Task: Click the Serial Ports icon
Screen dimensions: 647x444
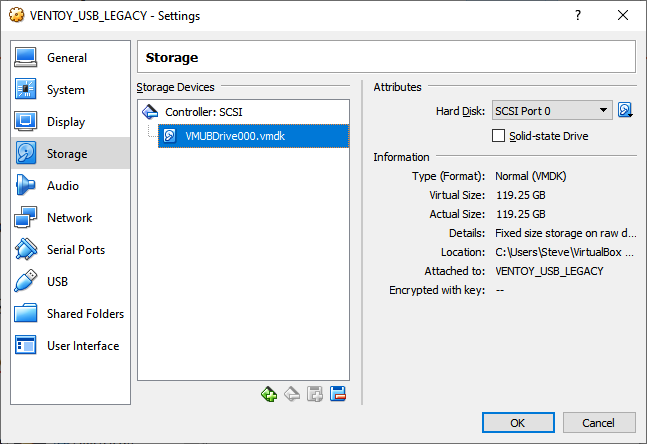Action: click(26, 250)
